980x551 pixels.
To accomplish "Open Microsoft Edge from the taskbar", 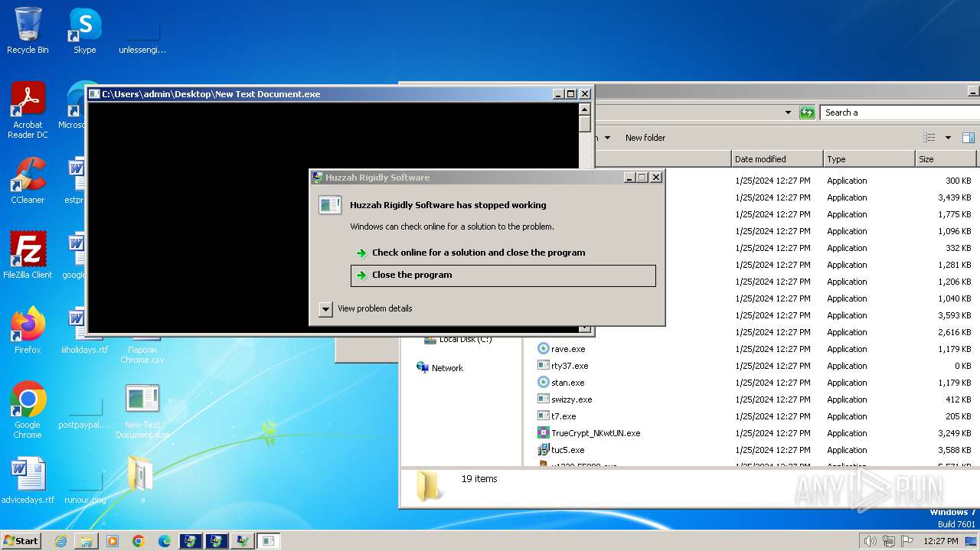I will 165,541.
